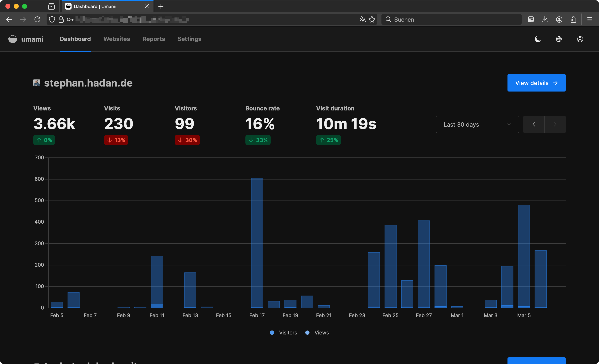Open the stephan.hadan.de website link
This screenshot has height=364, width=599.
[x=88, y=83]
